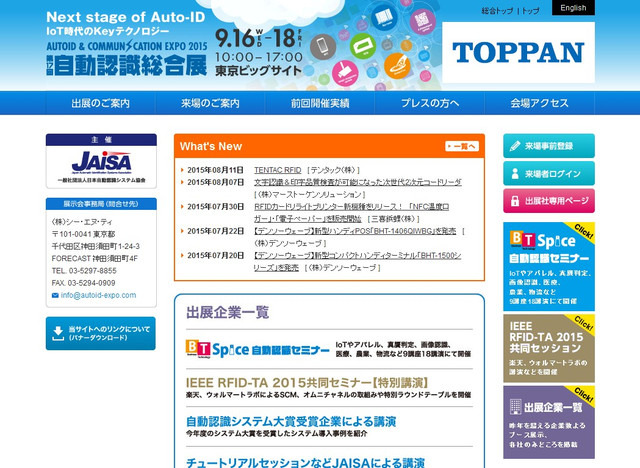Viewport: 640px width, 468px height.
Task: Click the FAX. 03-5294-0909 text
Action: [83, 283]
